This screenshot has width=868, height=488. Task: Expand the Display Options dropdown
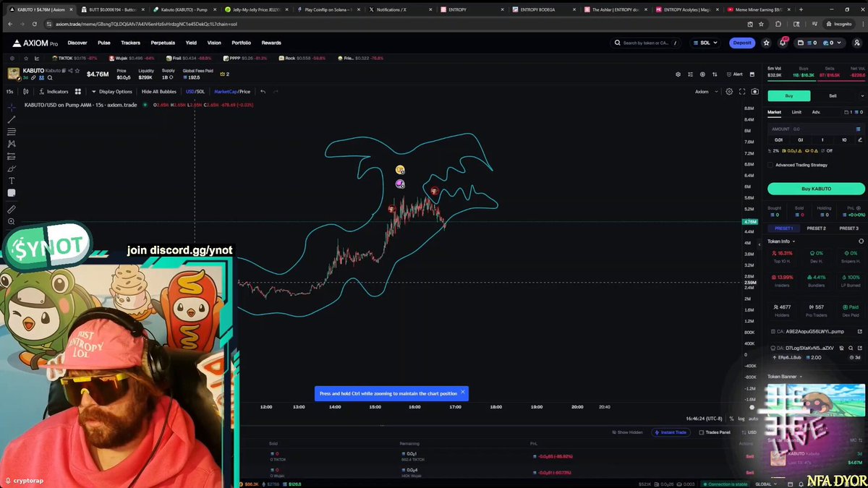(112, 92)
